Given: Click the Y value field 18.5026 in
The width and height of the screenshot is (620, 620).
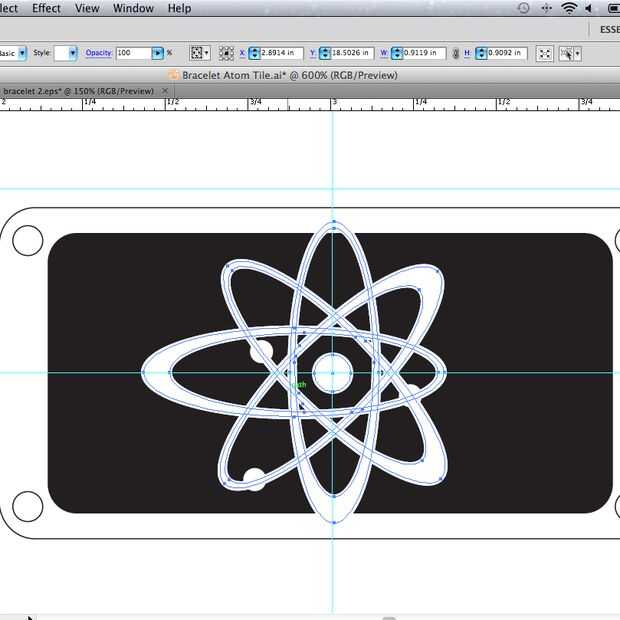Looking at the screenshot, I should point(352,53).
